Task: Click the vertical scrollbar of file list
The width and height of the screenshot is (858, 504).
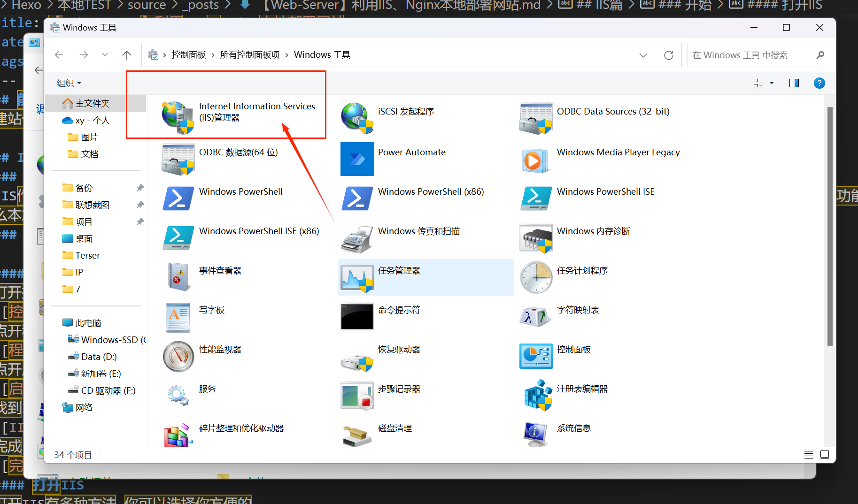Action: click(830, 226)
